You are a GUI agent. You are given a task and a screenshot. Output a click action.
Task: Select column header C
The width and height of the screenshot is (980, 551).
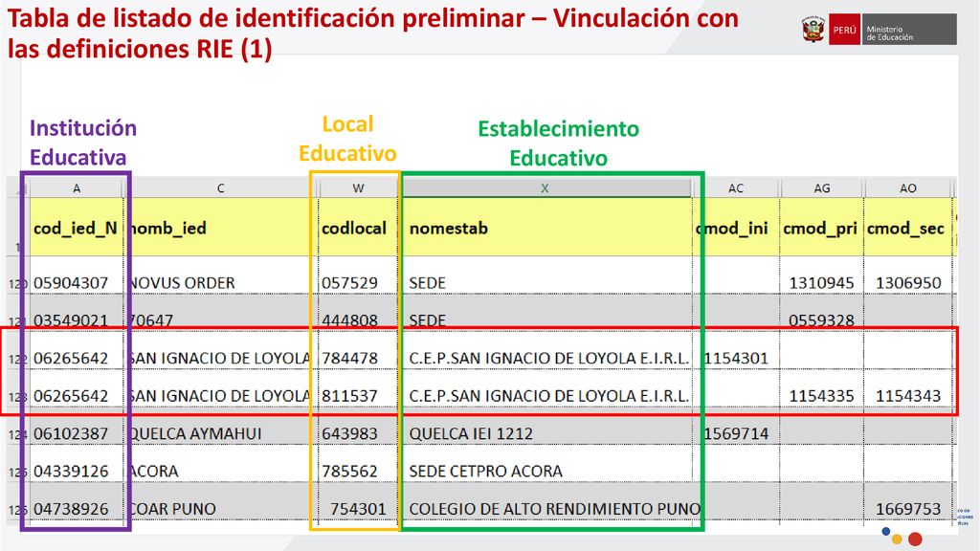point(220,188)
